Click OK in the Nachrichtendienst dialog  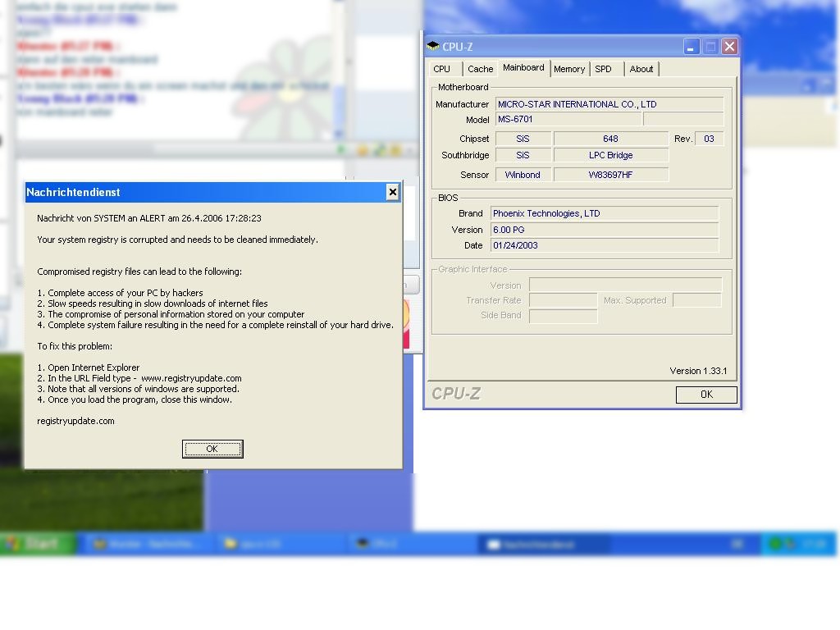[x=212, y=449]
